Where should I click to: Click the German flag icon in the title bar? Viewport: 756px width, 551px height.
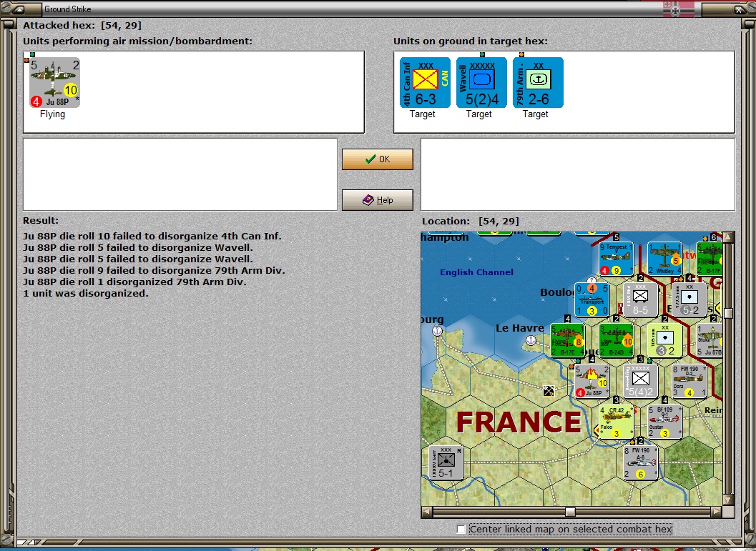click(679, 9)
